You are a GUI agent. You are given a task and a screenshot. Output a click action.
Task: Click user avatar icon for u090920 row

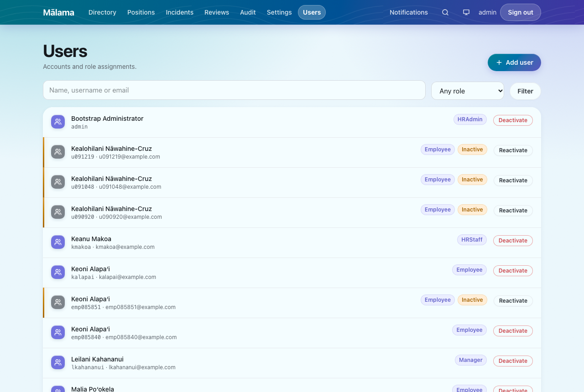click(58, 212)
